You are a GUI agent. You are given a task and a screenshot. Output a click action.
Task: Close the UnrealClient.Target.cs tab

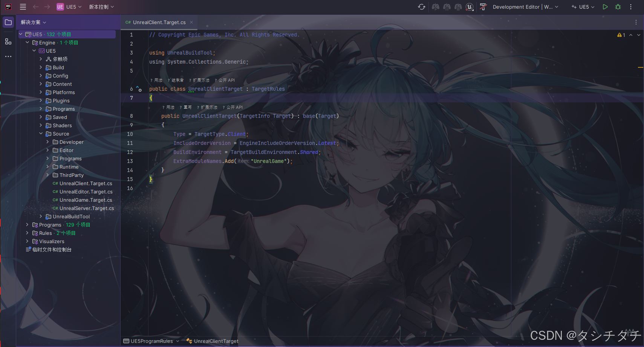click(191, 22)
